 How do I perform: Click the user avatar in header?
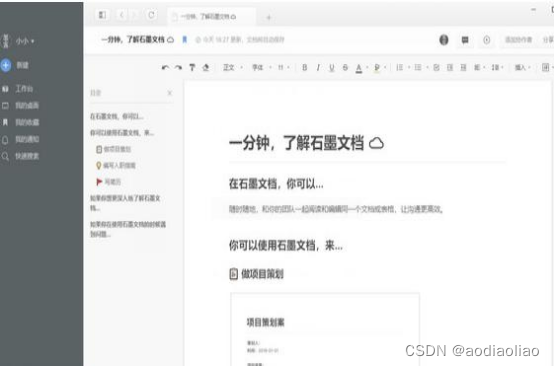(x=444, y=40)
